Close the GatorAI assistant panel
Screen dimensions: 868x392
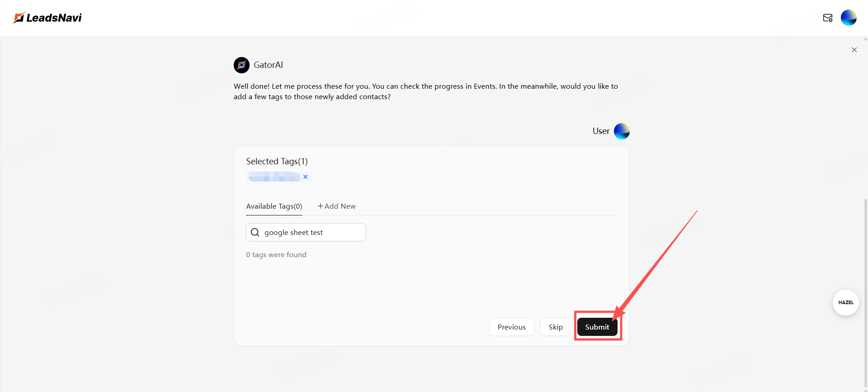coord(854,50)
